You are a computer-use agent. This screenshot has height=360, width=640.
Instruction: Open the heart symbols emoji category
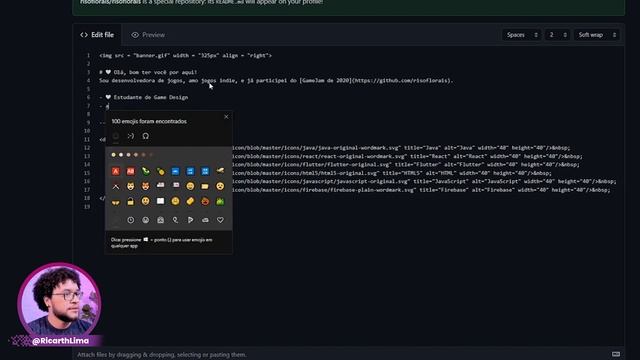(x=220, y=220)
